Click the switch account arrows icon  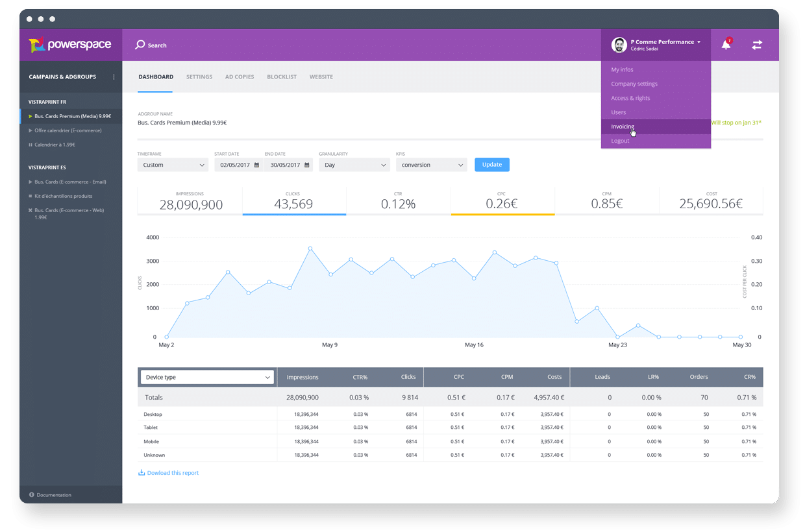(757, 45)
